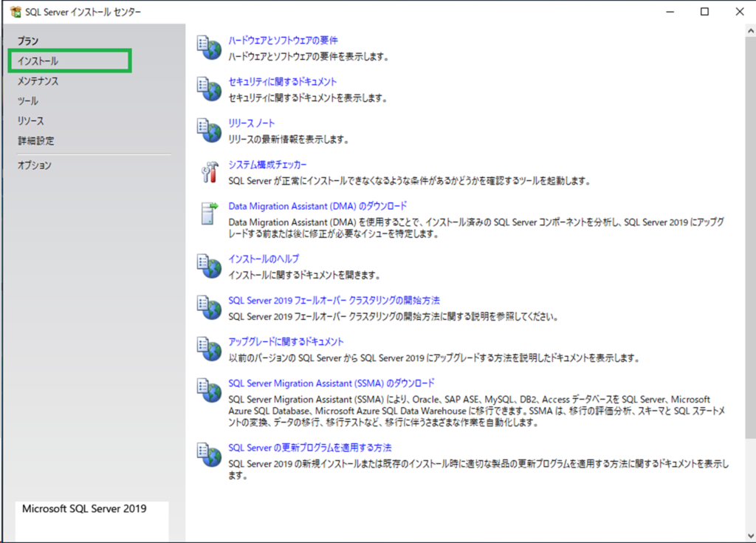
Task: Click the document icon beside セキュリティに関するドキュメント
Action: [x=209, y=89]
